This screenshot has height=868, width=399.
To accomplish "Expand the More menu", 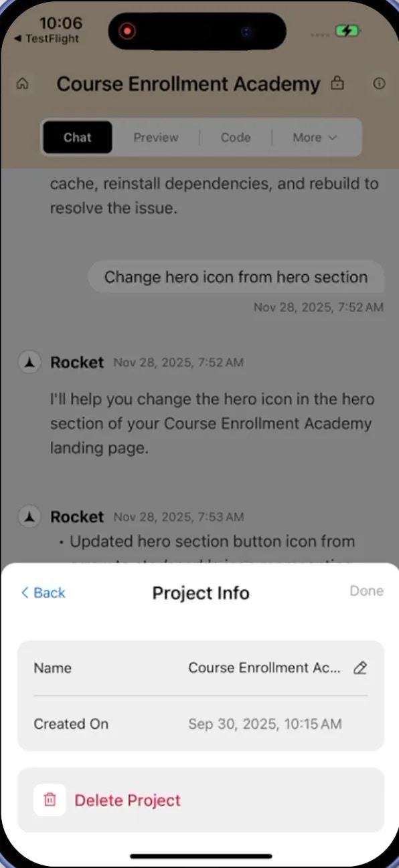I will (x=314, y=137).
